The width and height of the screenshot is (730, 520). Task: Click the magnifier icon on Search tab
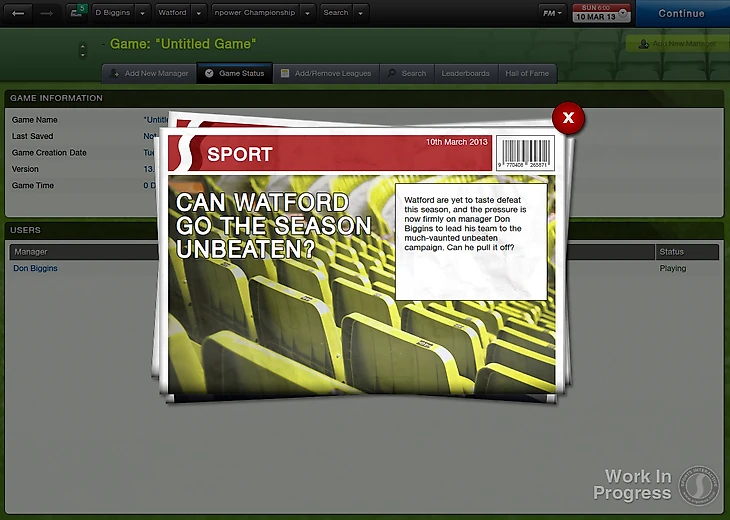(392, 73)
